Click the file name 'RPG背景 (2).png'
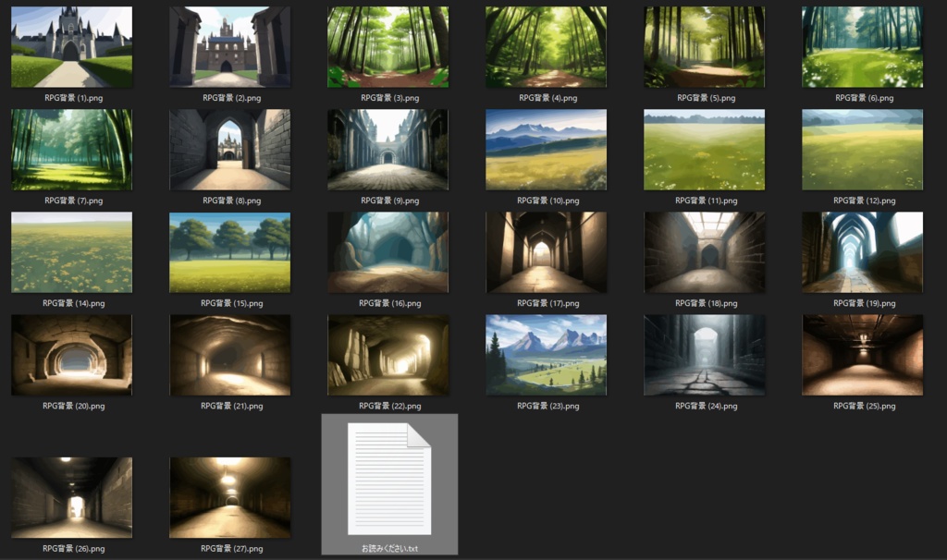Image resolution: width=947 pixels, height=560 pixels. (232, 98)
